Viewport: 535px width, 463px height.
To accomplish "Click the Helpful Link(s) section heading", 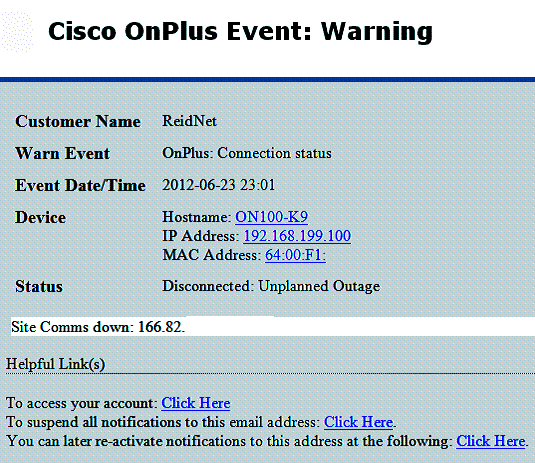I will pyautogui.click(x=55, y=364).
